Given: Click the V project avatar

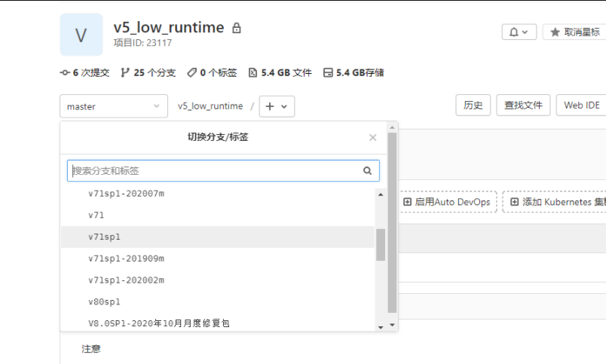Looking at the screenshot, I should coord(81,35).
